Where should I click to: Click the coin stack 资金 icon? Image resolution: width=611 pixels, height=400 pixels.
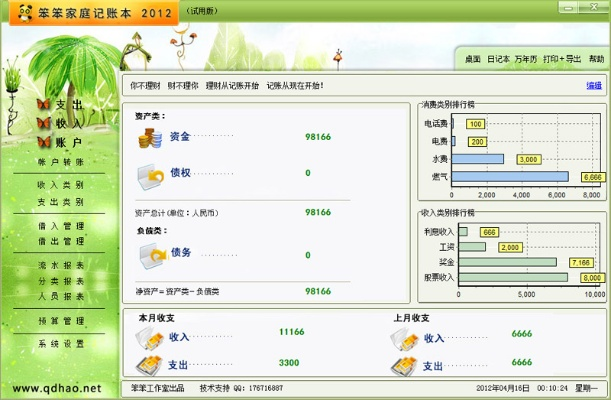click(x=150, y=138)
